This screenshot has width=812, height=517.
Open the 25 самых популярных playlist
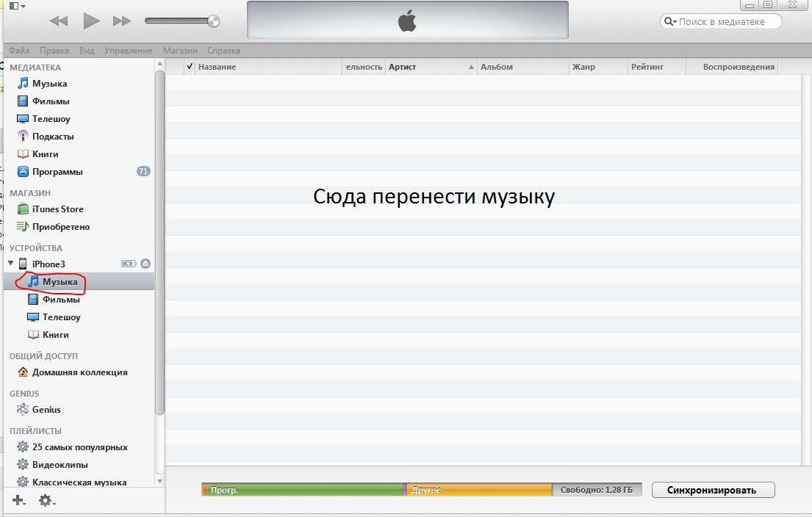point(80,447)
